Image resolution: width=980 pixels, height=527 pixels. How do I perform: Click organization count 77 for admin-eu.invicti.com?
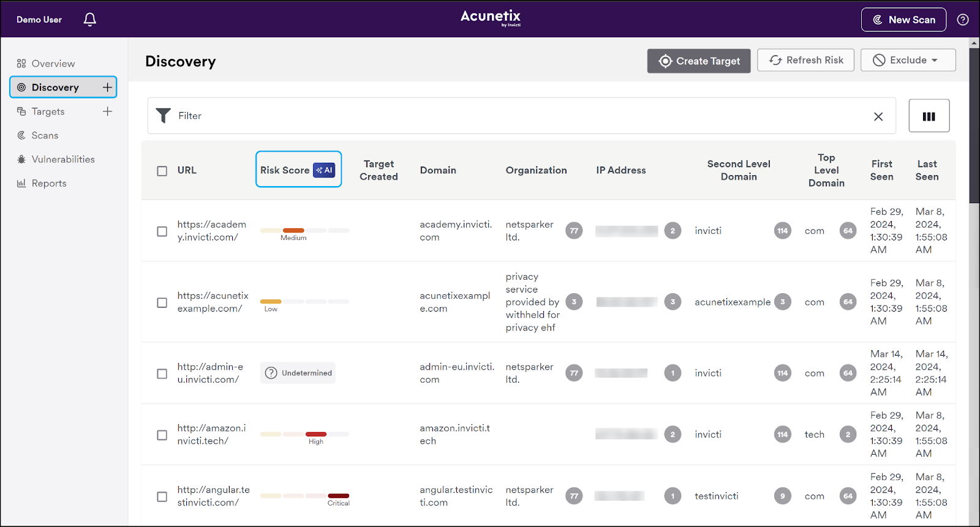coord(574,373)
